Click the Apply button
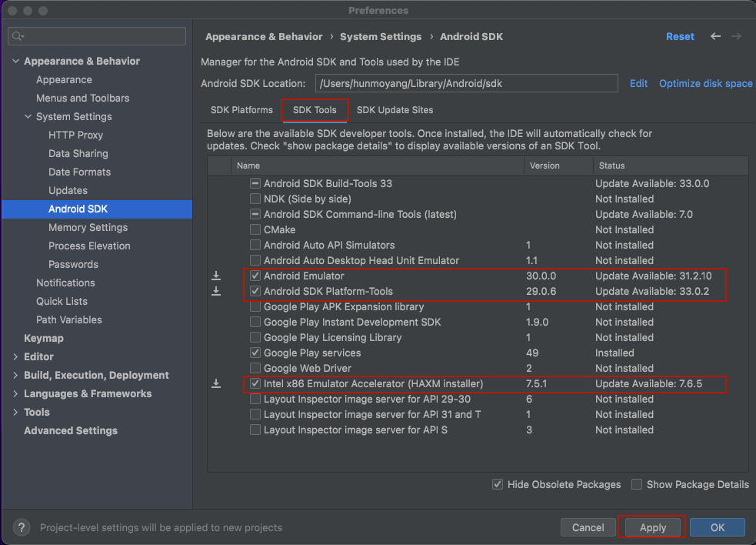 pos(653,527)
